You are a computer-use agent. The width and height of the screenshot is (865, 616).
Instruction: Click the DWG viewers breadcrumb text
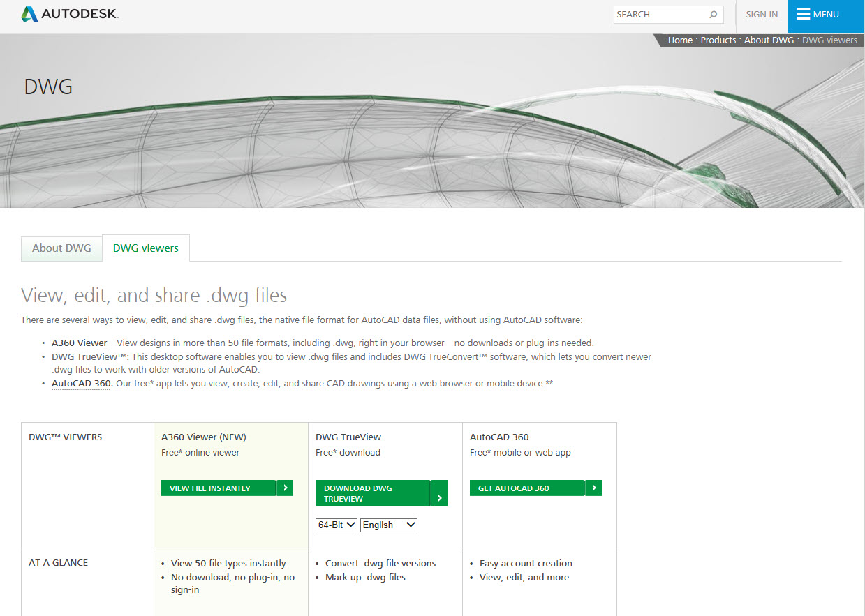829,40
